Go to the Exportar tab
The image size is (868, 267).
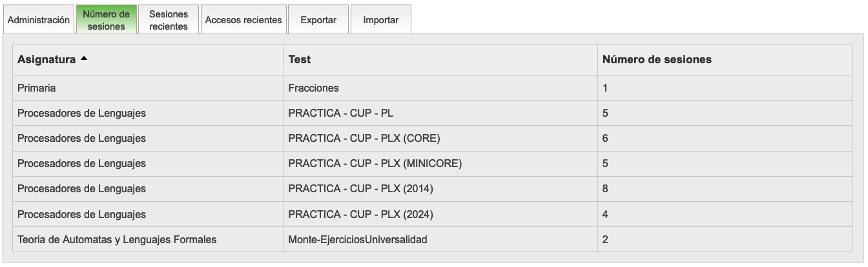pos(318,20)
